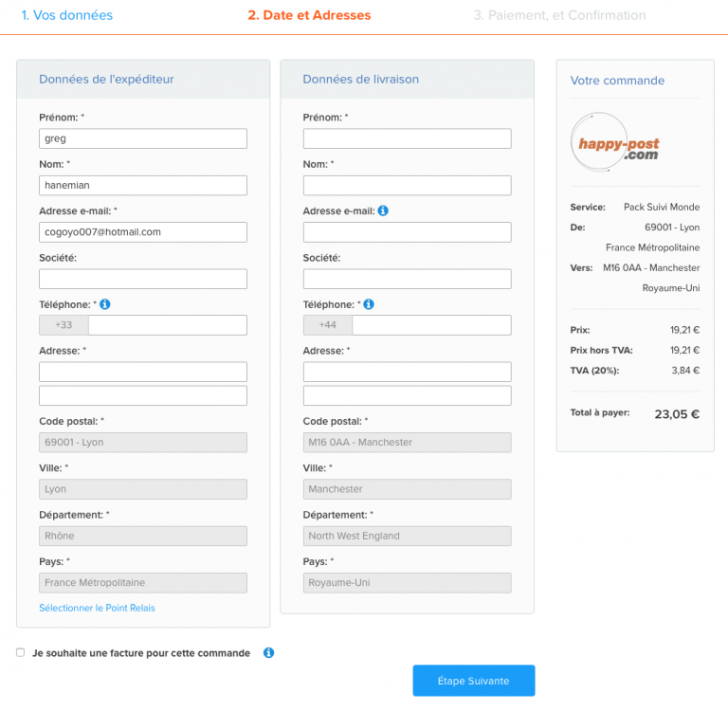Enable invoice checkbox for this order
The width and height of the screenshot is (728, 711).
pyautogui.click(x=21, y=652)
